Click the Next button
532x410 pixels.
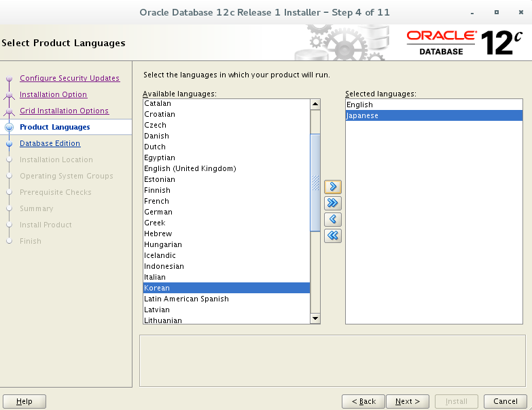(408, 402)
